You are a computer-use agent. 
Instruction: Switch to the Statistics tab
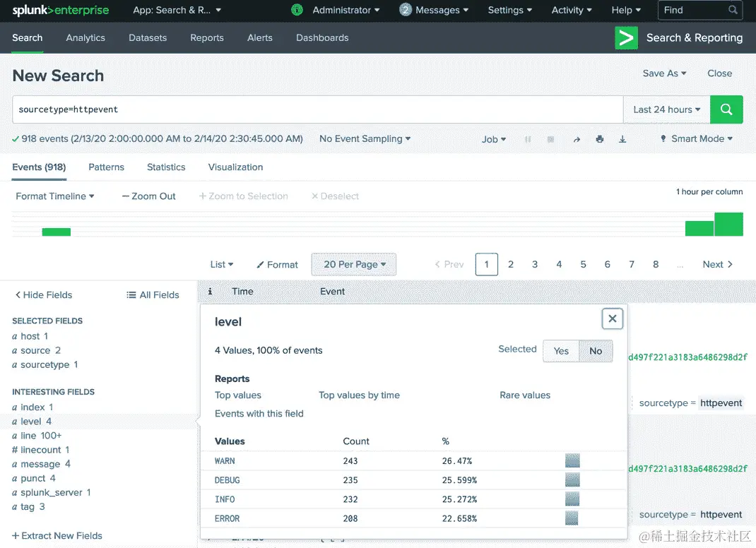click(166, 167)
